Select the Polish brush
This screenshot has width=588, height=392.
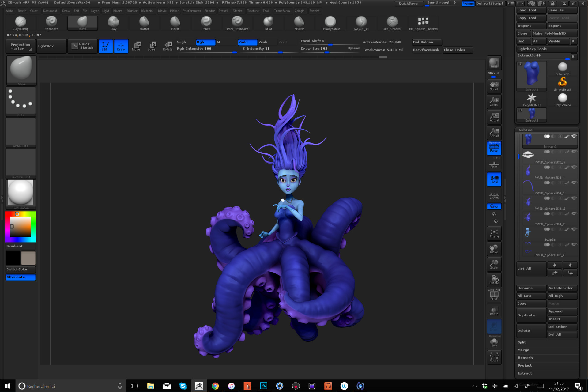click(x=175, y=23)
